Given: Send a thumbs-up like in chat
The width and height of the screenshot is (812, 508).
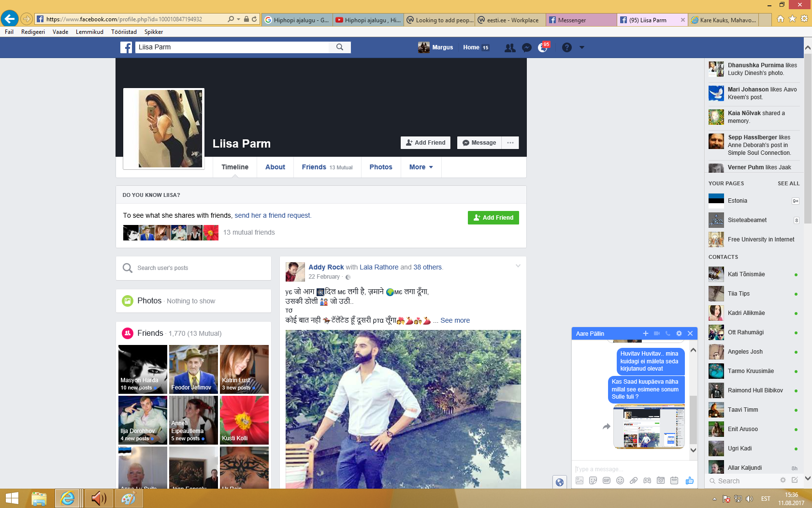Looking at the screenshot, I should (689, 480).
